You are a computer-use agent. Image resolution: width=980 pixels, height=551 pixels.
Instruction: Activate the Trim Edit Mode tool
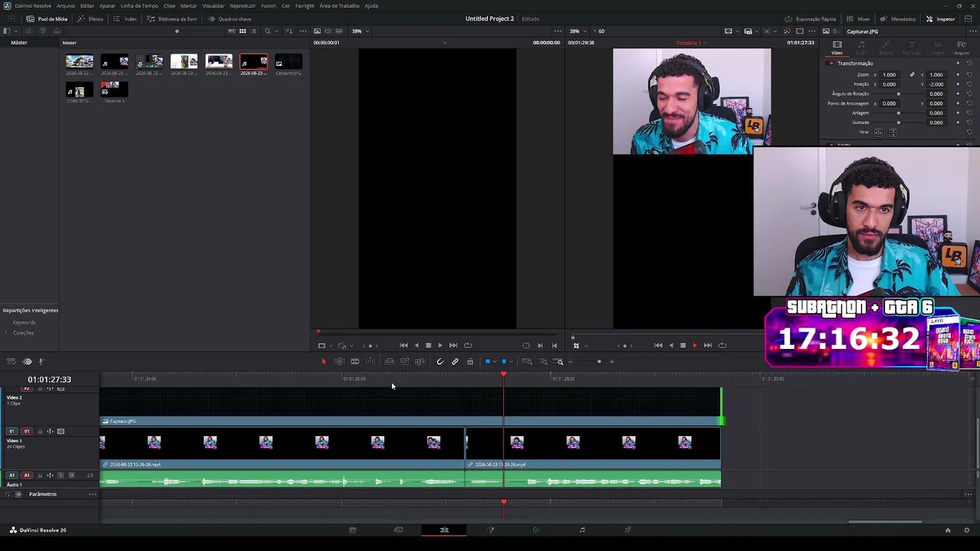point(339,361)
